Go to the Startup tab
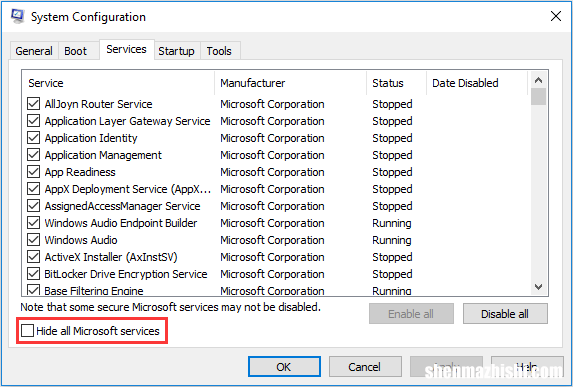Image resolution: width=573 pixels, height=387 pixels. [176, 51]
